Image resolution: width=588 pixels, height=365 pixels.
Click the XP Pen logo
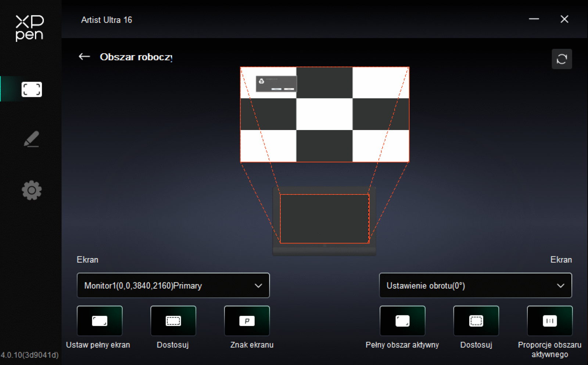[29, 28]
